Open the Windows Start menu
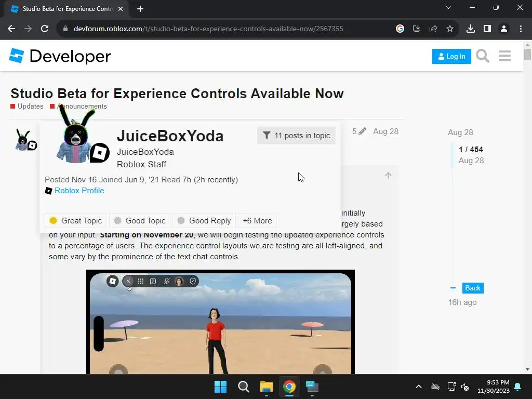Screen dimensions: 532x399 click(220, 387)
